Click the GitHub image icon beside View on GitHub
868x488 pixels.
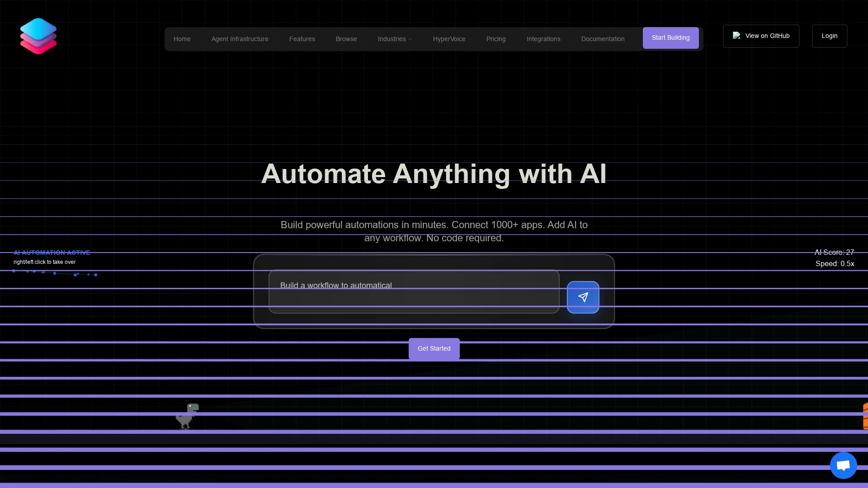pyautogui.click(x=736, y=36)
